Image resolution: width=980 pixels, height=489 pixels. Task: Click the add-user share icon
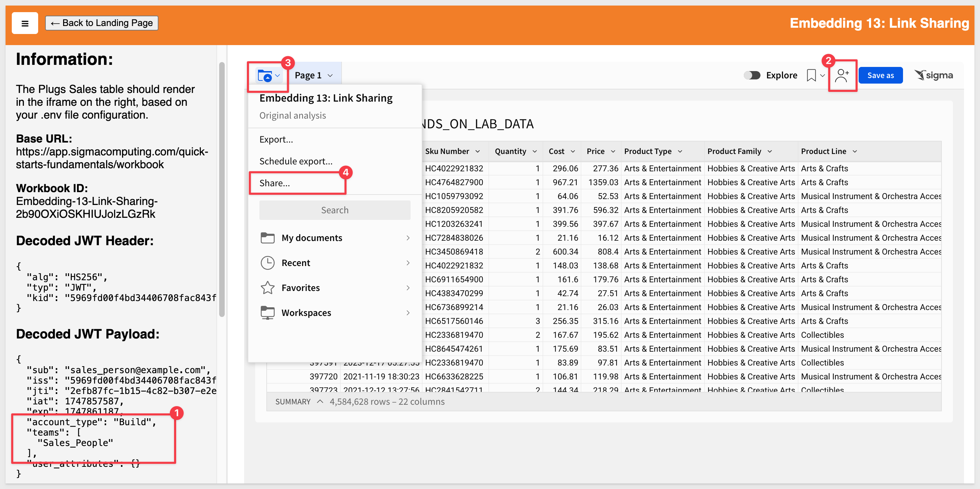842,75
